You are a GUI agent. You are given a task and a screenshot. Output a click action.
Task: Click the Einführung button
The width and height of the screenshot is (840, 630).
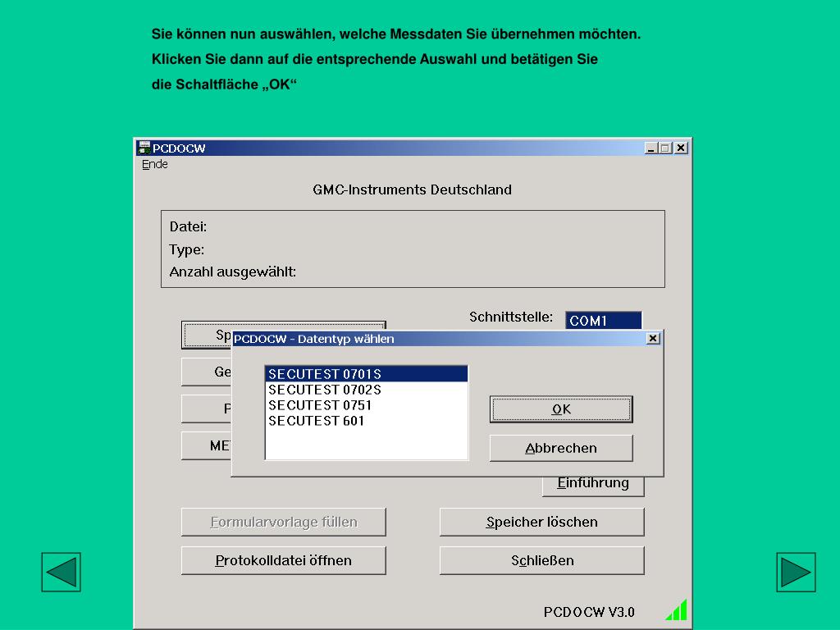pos(593,486)
